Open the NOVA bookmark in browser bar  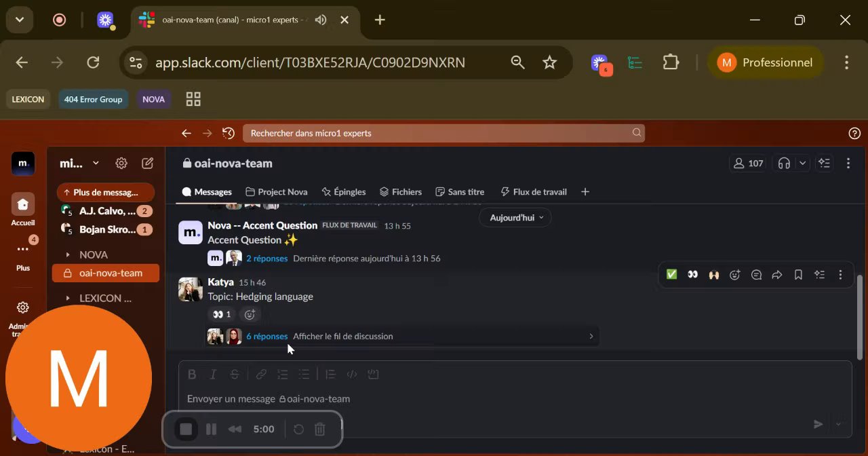coord(153,99)
